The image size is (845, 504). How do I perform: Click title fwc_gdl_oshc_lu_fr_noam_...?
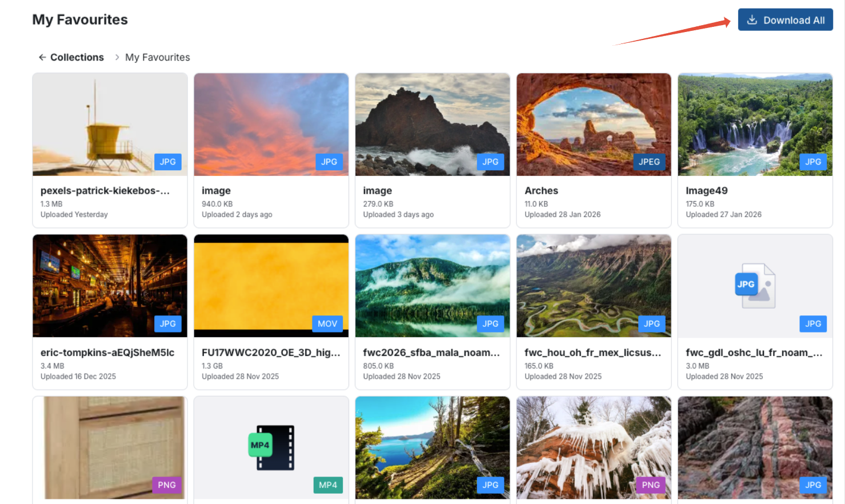pyautogui.click(x=754, y=353)
